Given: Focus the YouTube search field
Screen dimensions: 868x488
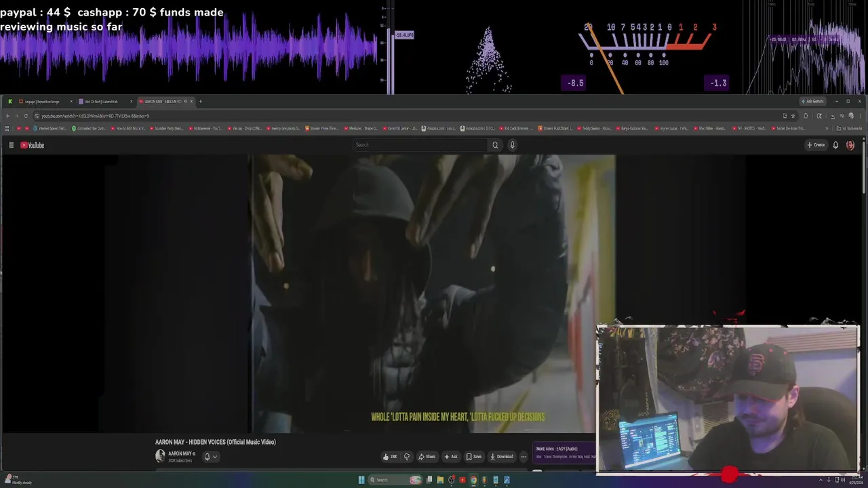Looking at the screenshot, I should click(x=420, y=145).
